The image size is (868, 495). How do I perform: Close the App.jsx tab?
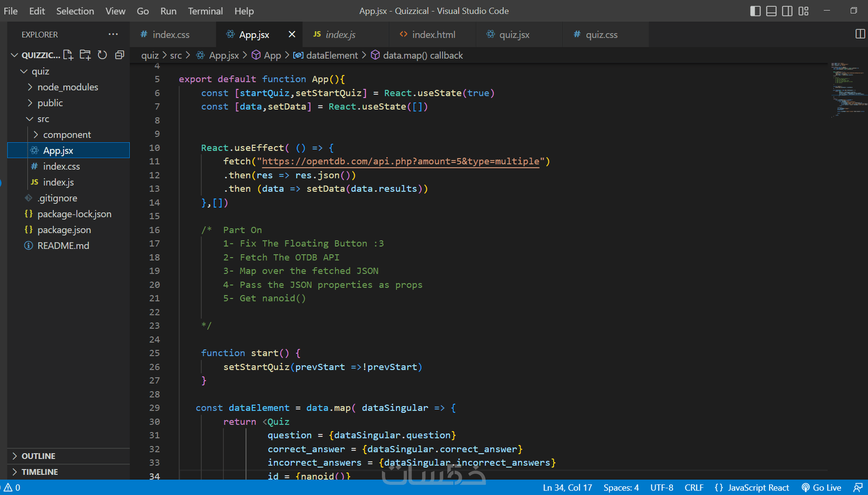(292, 34)
